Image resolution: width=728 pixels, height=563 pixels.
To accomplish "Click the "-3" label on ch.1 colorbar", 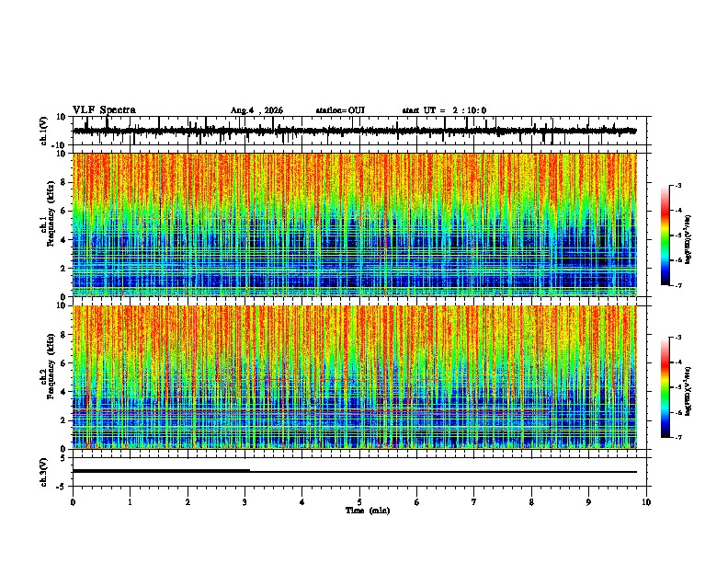I will point(677,186).
